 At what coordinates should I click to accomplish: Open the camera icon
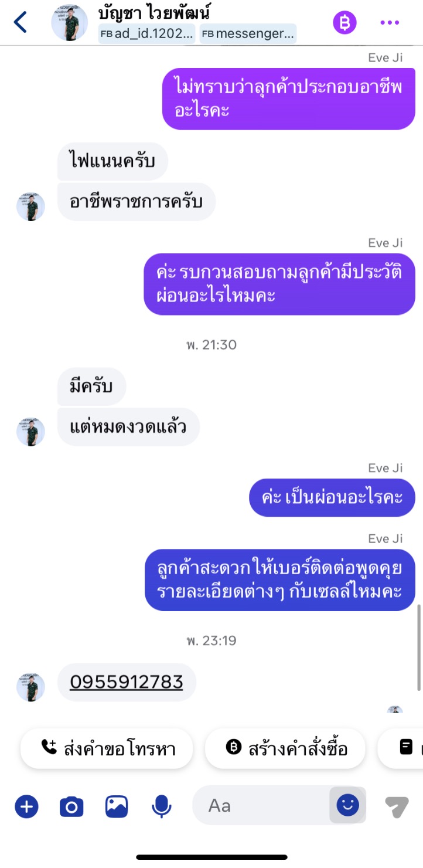71,807
